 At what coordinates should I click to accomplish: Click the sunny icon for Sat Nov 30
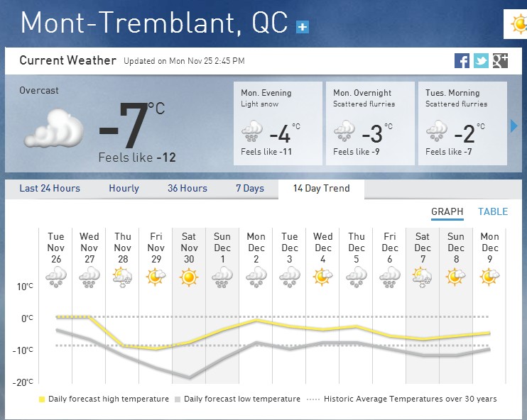(x=189, y=277)
